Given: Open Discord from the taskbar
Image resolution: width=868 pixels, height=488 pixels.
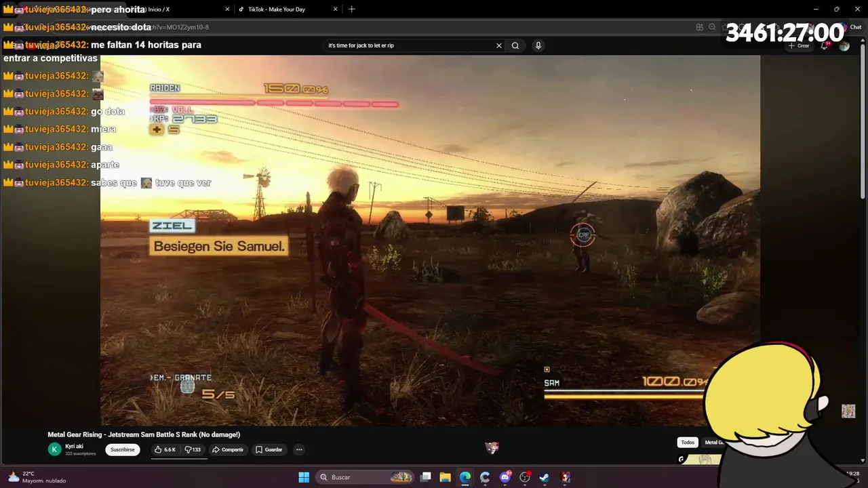Looking at the screenshot, I should coord(505,477).
